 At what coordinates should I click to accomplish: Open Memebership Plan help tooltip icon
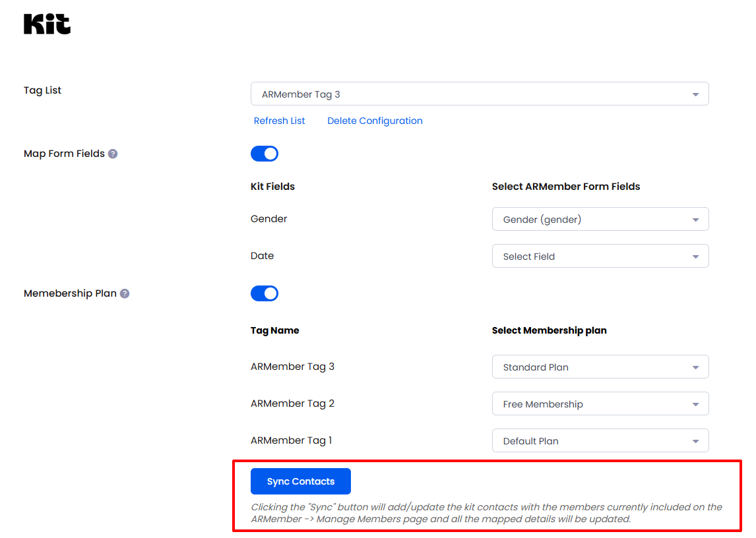pyautogui.click(x=125, y=293)
